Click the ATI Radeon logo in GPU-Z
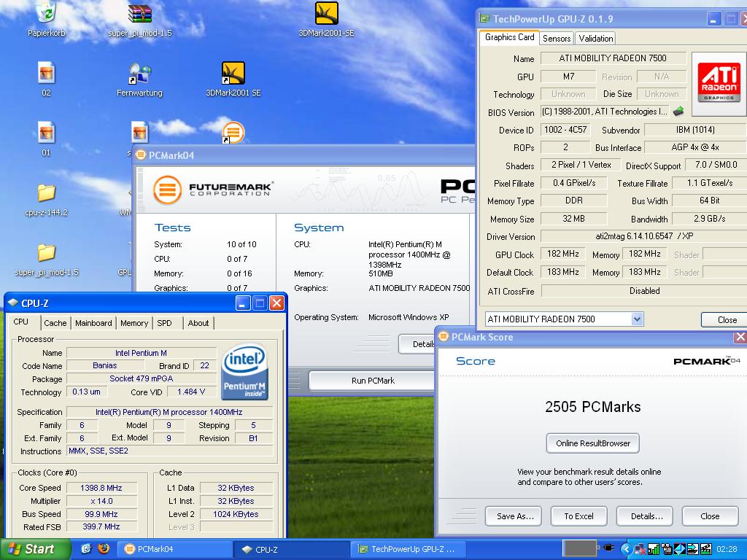Image resolution: width=747 pixels, height=560 pixels. click(x=719, y=84)
